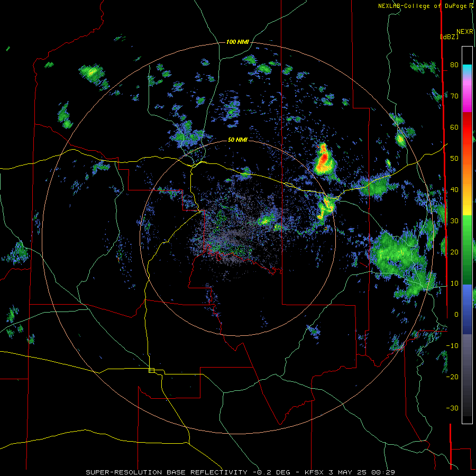Click the blue band above the 0 tick in legend
This screenshot has height=476, width=476.
tap(467, 299)
